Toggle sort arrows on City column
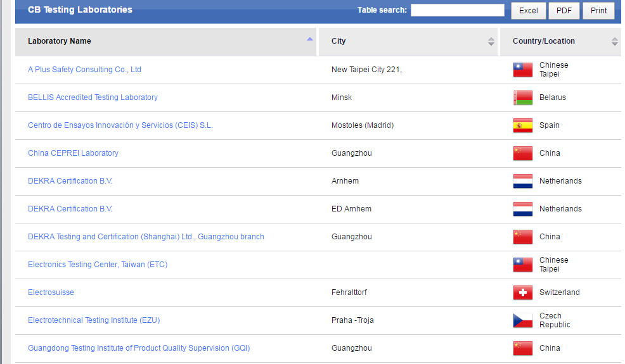Screen dimensions: 625x364 click(491, 42)
